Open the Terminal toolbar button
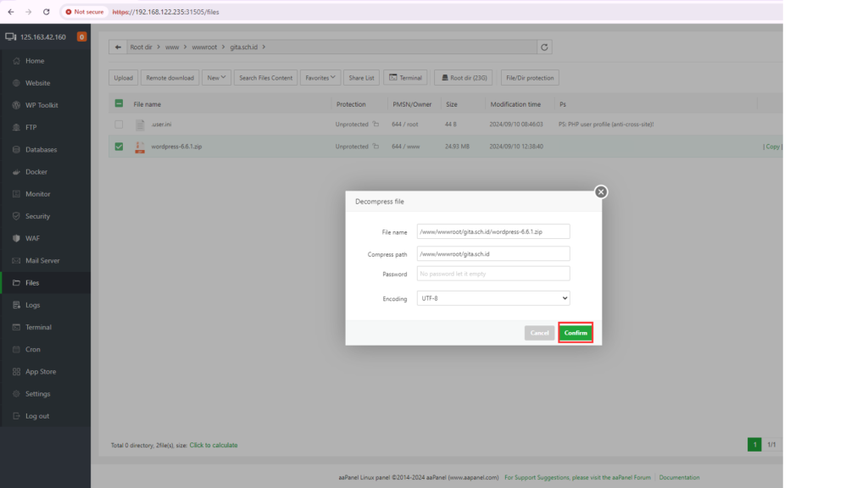 coord(405,78)
